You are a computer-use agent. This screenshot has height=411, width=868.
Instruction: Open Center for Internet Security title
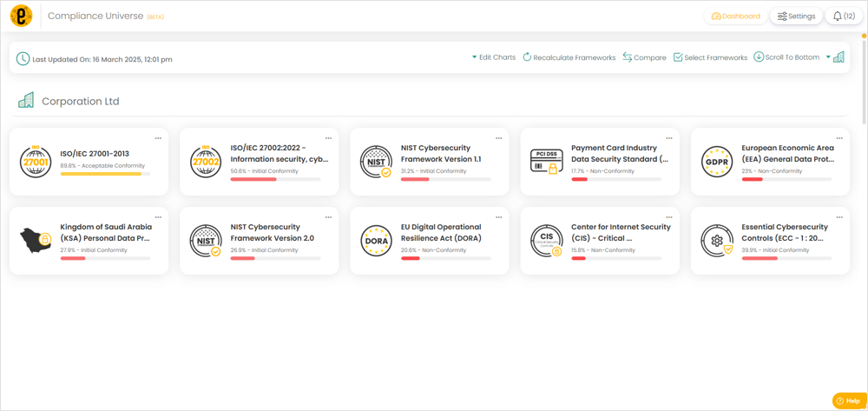pos(621,233)
